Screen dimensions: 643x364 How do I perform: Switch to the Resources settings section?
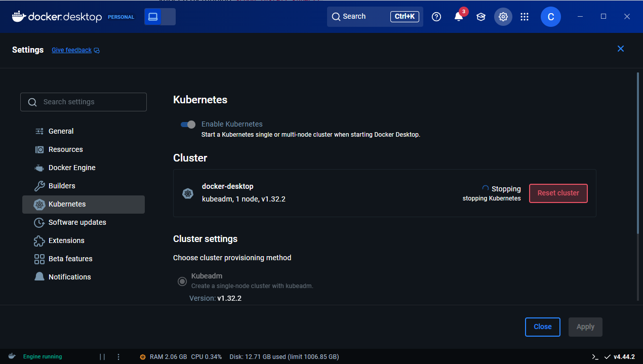coord(65,149)
